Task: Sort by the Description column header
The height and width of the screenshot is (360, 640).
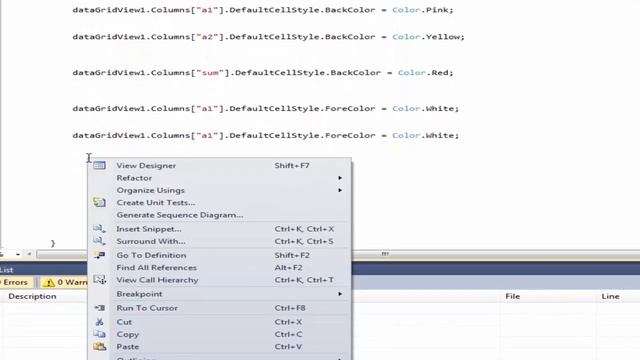Action: tap(32, 296)
